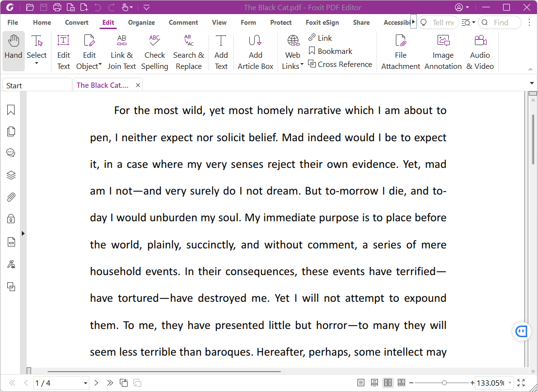
Task: Select the Add Text tool
Action: [x=221, y=52]
